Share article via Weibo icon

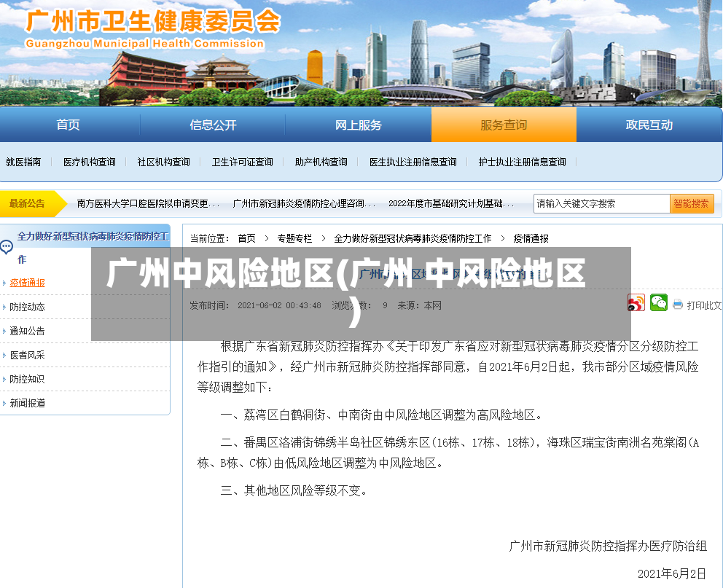[x=636, y=303]
